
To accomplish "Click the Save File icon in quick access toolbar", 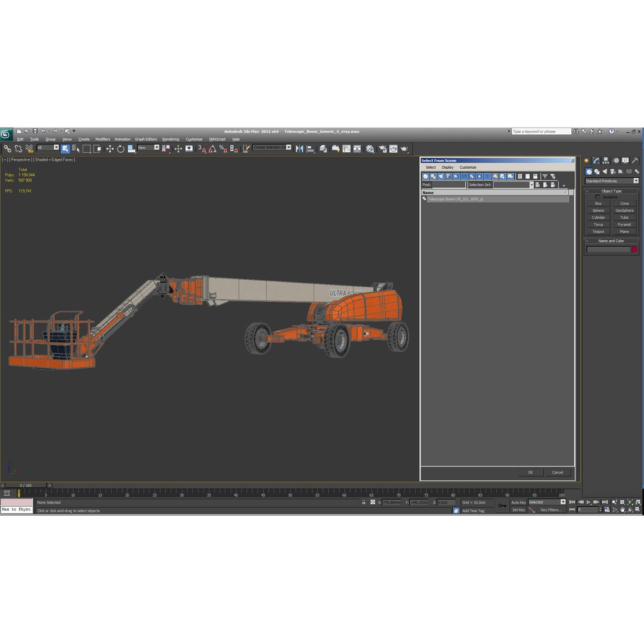I will pos(35,131).
